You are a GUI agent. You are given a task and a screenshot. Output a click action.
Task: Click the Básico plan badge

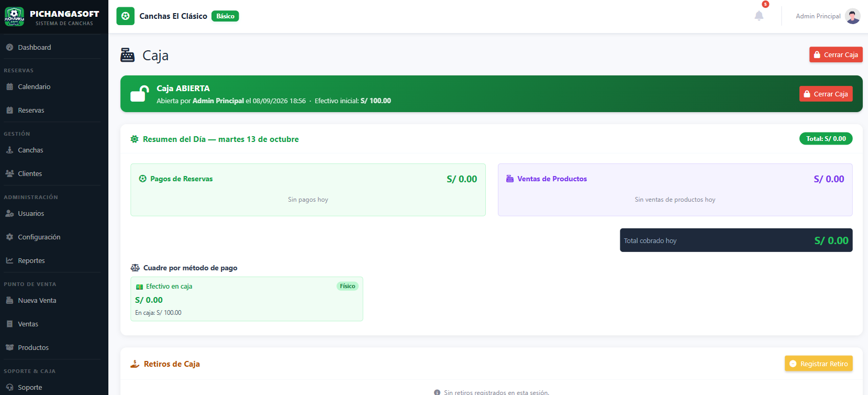(225, 16)
